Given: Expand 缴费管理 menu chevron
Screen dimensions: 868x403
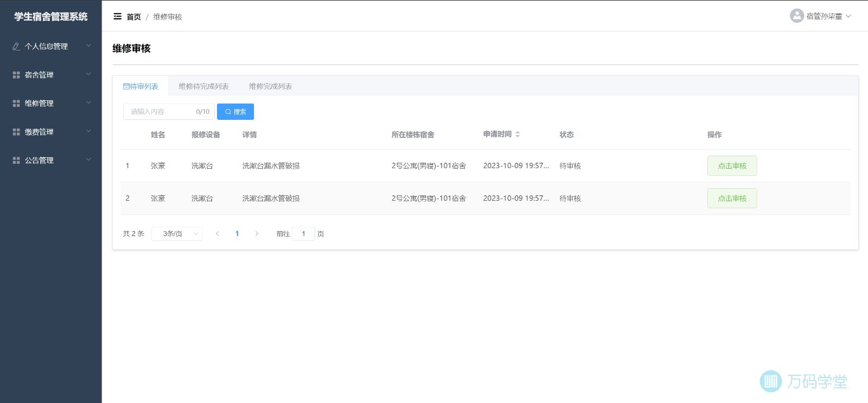Looking at the screenshot, I should point(88,131).
